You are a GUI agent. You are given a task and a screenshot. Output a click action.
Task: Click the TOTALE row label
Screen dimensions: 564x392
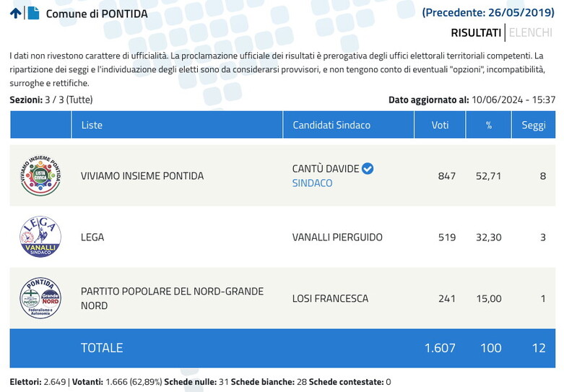pos(102,348)
